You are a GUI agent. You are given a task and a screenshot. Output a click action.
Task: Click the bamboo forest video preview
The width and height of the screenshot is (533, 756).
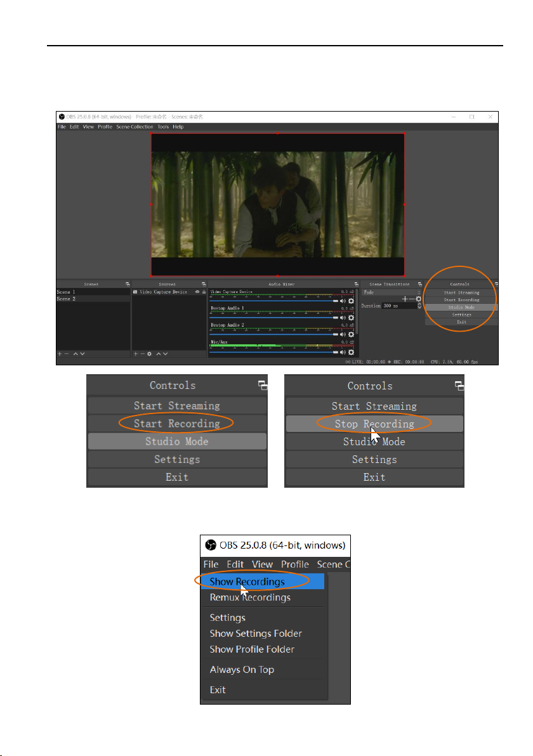[277, 204]
